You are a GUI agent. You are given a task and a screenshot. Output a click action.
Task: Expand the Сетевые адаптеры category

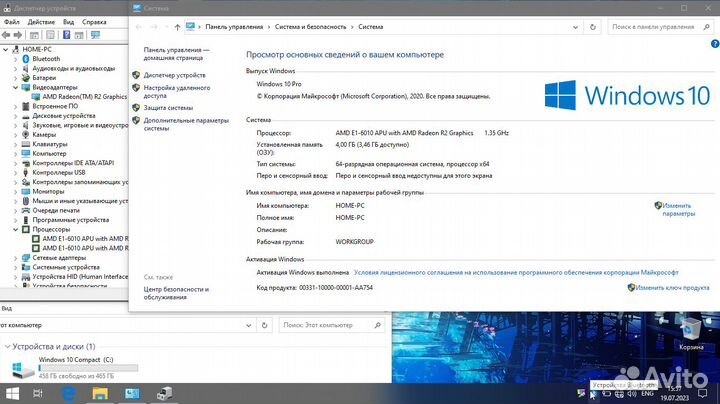(16, 258)
